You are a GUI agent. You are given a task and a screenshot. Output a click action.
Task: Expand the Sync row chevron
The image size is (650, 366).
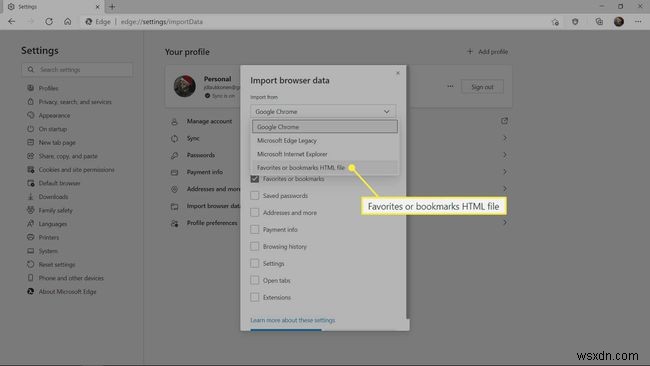(505, 138)
